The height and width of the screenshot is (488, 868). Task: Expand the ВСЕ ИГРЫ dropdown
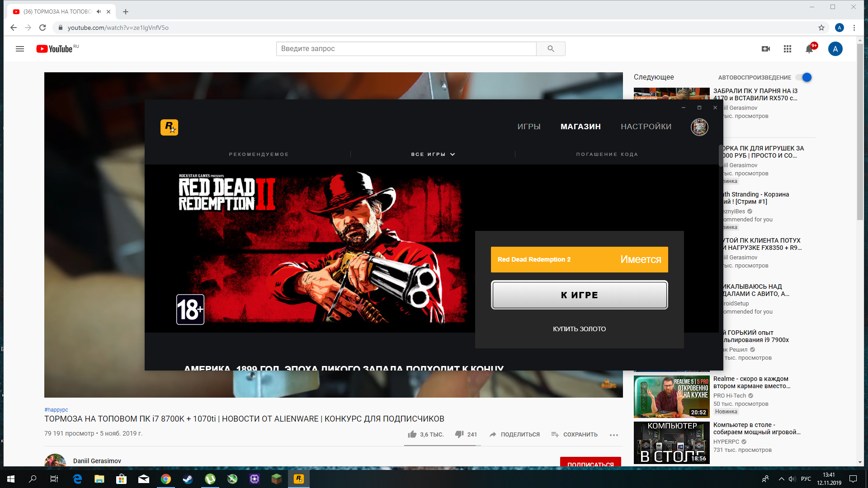433,155
